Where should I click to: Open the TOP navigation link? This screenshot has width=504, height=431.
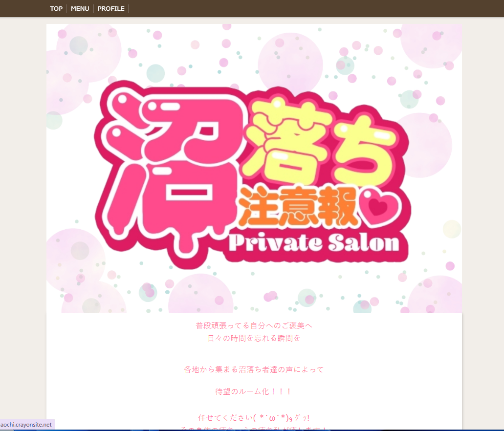tap(56, 9)
